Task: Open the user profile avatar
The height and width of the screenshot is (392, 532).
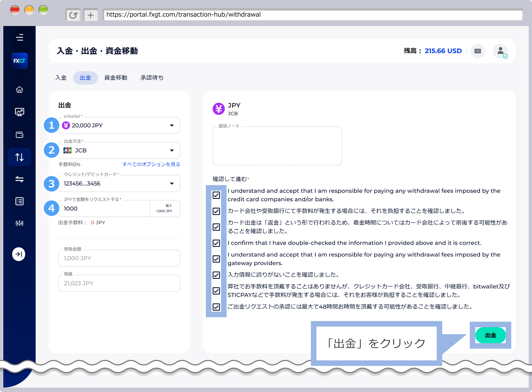Action: 500,51
